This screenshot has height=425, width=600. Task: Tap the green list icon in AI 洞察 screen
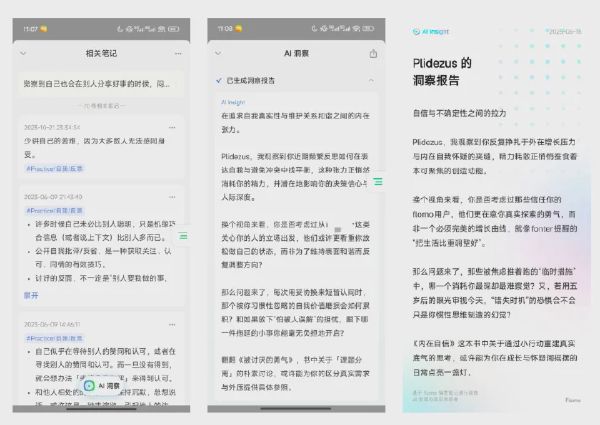[378, 182]
